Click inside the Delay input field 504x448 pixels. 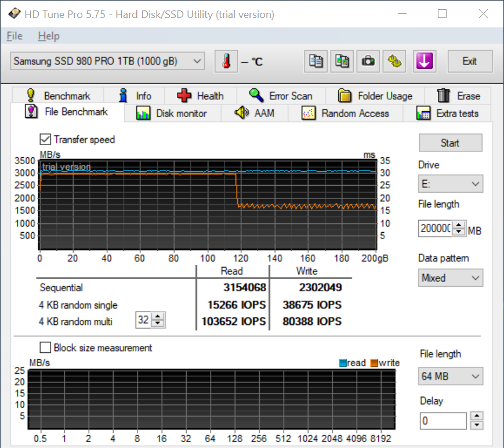[x=443, y=420]
